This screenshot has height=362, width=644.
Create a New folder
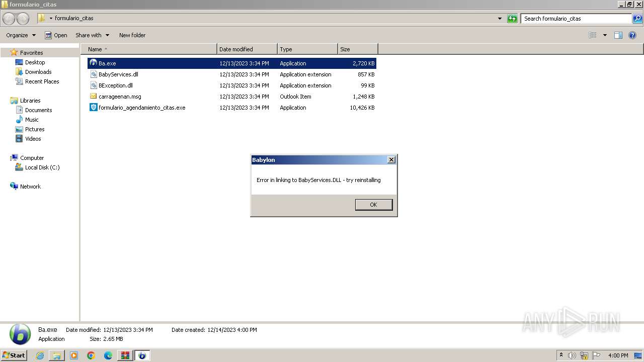[x=132, y=35]
